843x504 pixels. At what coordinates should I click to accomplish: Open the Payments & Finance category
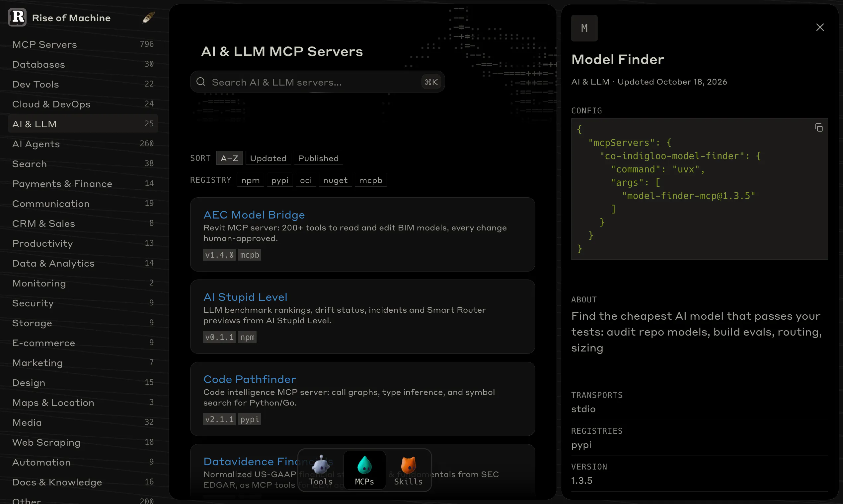[x=83, y=183]
